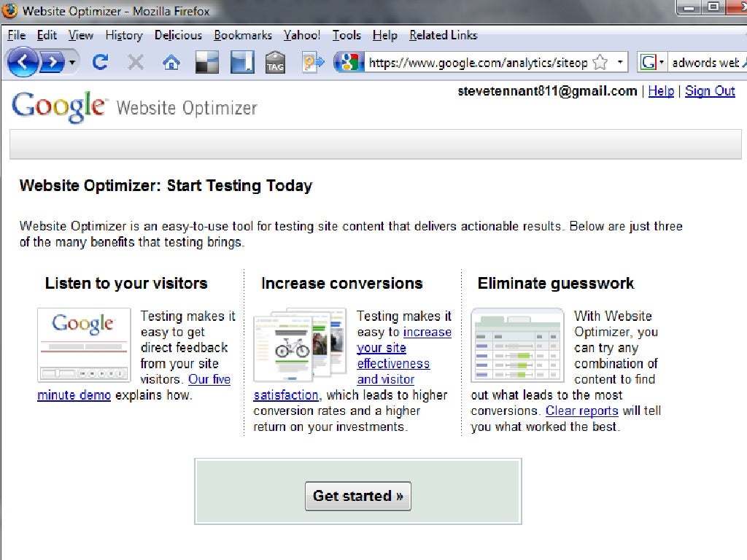The height and width of the screenshot is (560, 747).
Task: Click the 'Website Optimizer: Start Testing Today' heading
Action: point(166,186)
